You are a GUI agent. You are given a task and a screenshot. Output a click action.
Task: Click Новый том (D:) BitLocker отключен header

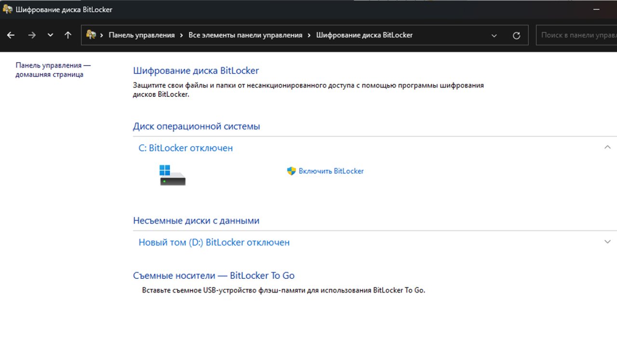pyautogui.click(x=214, y=243)
